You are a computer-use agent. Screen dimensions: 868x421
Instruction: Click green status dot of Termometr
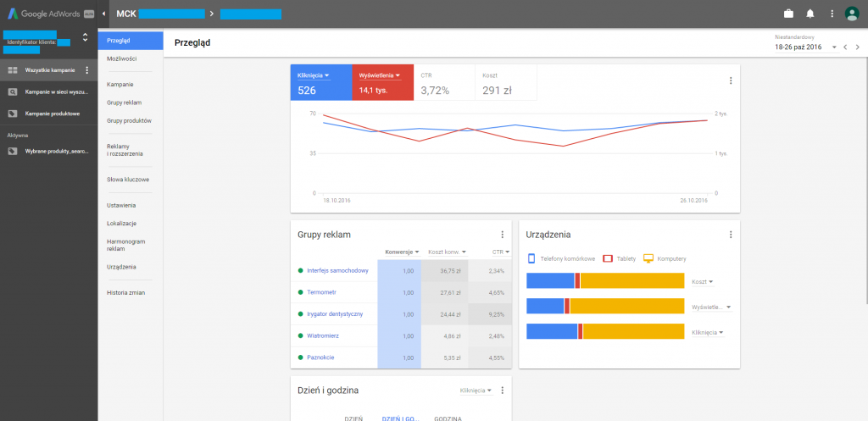pyautogui.click(x=301, y=292)
